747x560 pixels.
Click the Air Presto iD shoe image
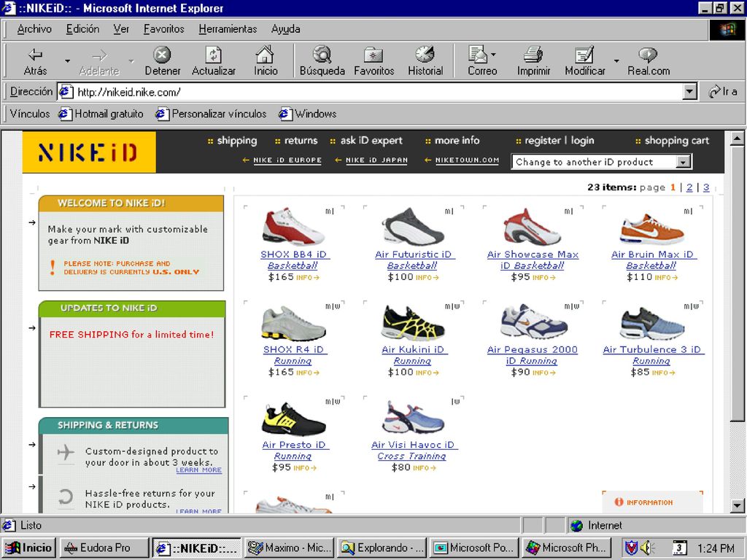(293, 419)
